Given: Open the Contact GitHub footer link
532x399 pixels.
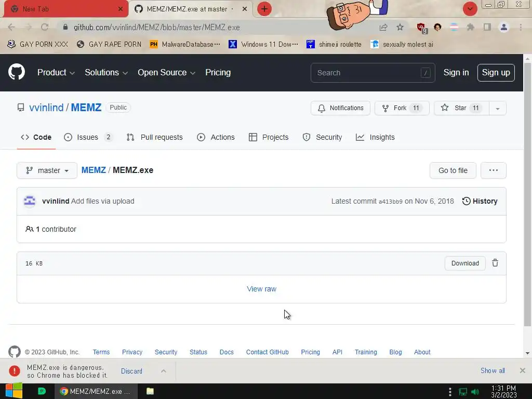Looking at the screenshot, I should tap(268, 352).
